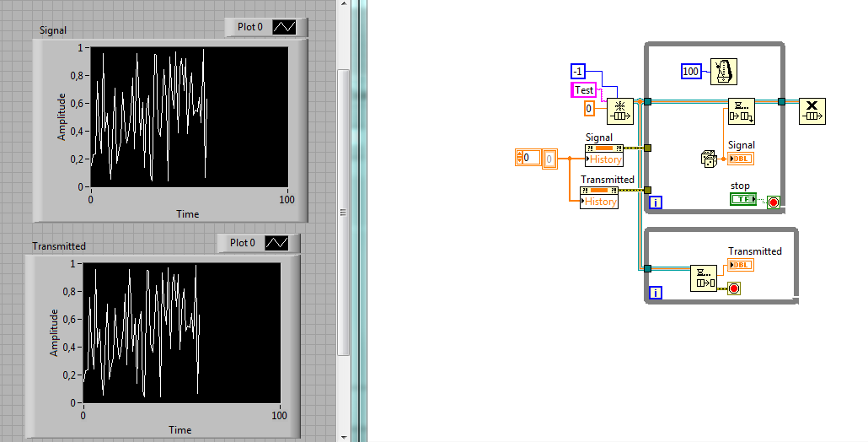Click upper loop left queue tunnel

tap(648, 101)
